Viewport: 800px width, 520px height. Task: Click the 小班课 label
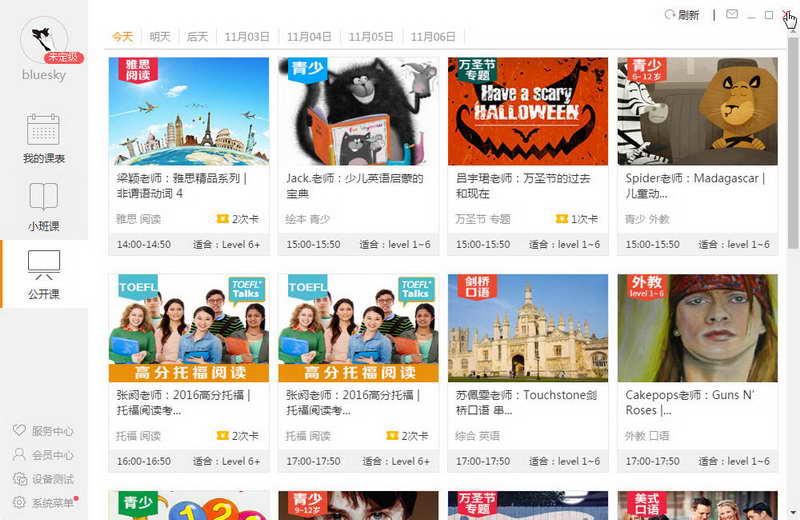point(44,226)
